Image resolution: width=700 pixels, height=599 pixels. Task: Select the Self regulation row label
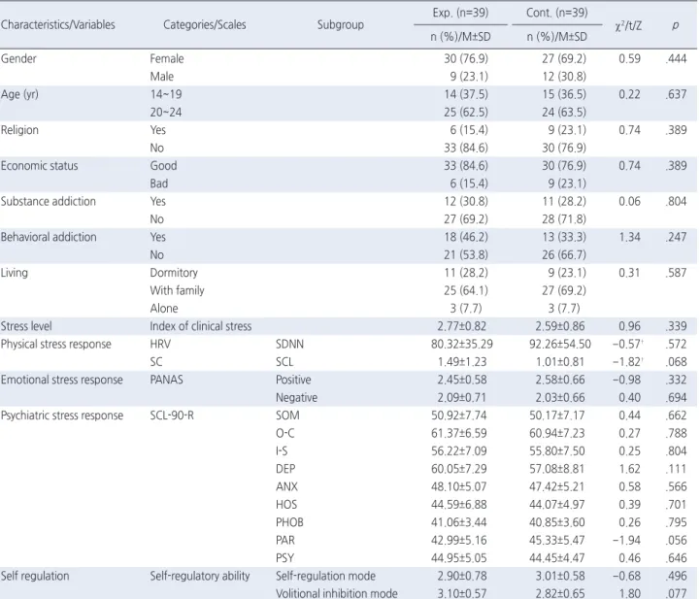coord(35,577)
